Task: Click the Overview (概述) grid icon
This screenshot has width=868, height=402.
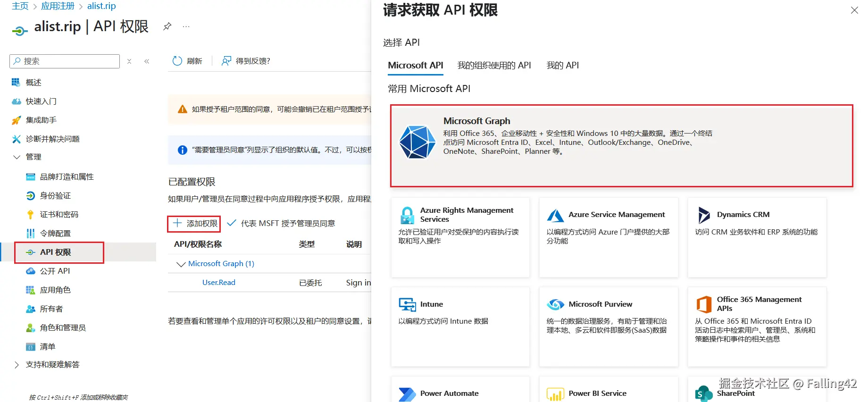Action: pyautogui.click(x=16, y=82)
